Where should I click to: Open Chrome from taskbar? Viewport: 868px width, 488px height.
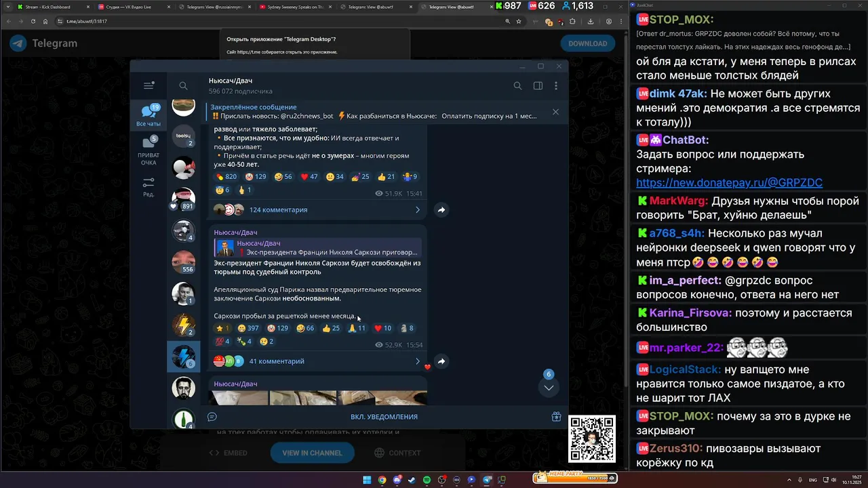click(382, 480)
